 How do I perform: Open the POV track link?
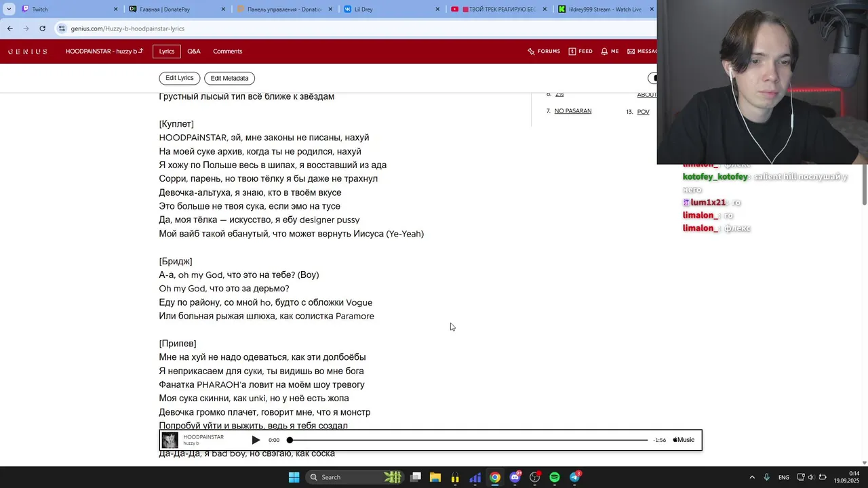tap(643, 112)
